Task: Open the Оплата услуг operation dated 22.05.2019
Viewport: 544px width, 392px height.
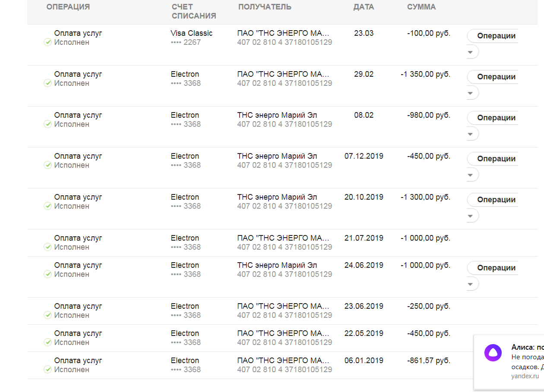Action: coord(78,333)
